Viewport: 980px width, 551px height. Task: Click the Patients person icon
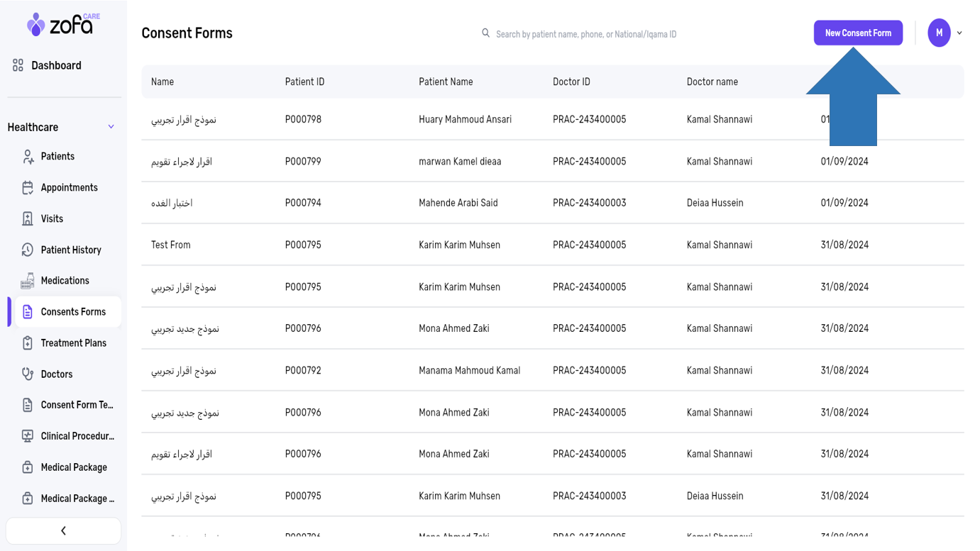28,157
